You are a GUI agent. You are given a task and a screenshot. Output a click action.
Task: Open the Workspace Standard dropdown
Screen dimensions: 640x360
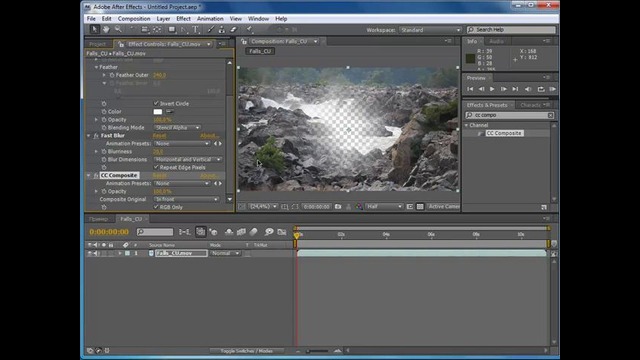click(x=431, y=30)
